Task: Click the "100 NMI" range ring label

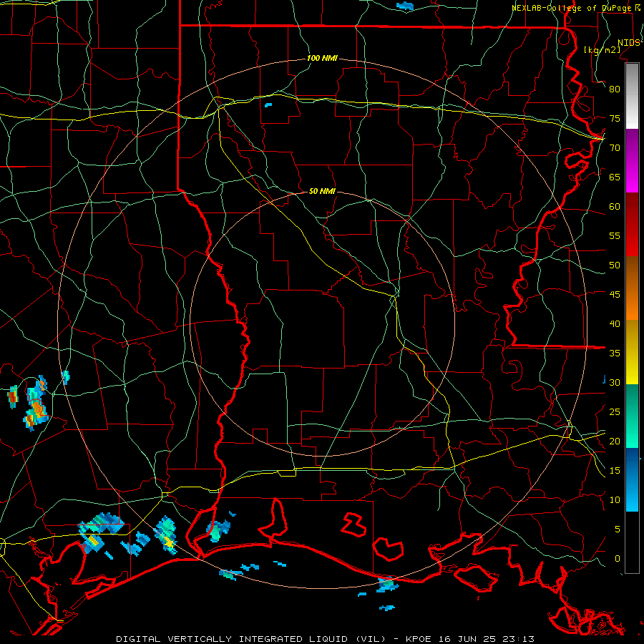Action: (x=322, y=59)
